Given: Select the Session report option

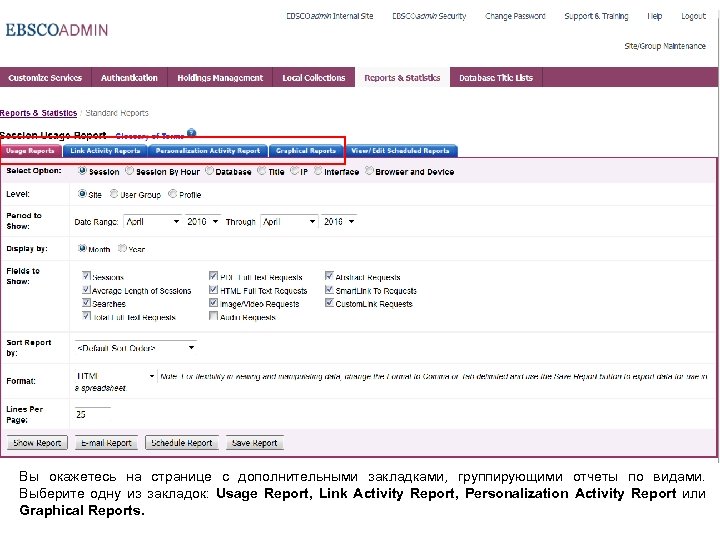Looking at the screenshot, I should [x=82, y=171].
